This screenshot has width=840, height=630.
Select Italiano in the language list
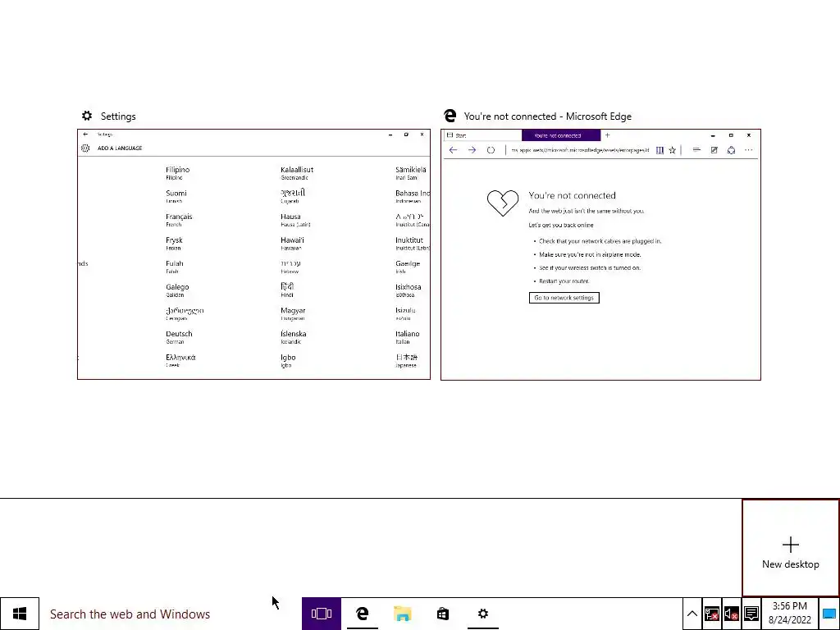407,337
